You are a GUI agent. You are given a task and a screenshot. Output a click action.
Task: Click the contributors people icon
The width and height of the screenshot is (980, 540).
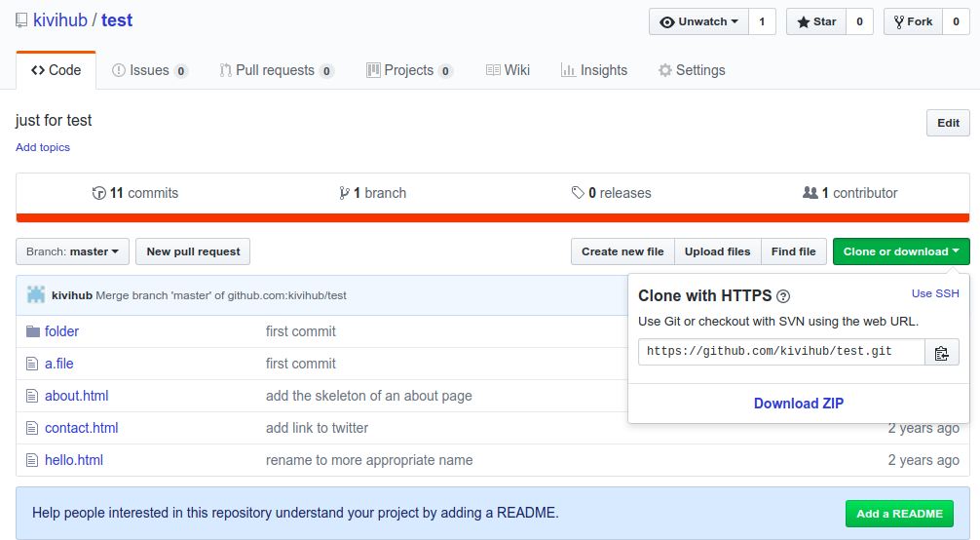pos(810,193)
